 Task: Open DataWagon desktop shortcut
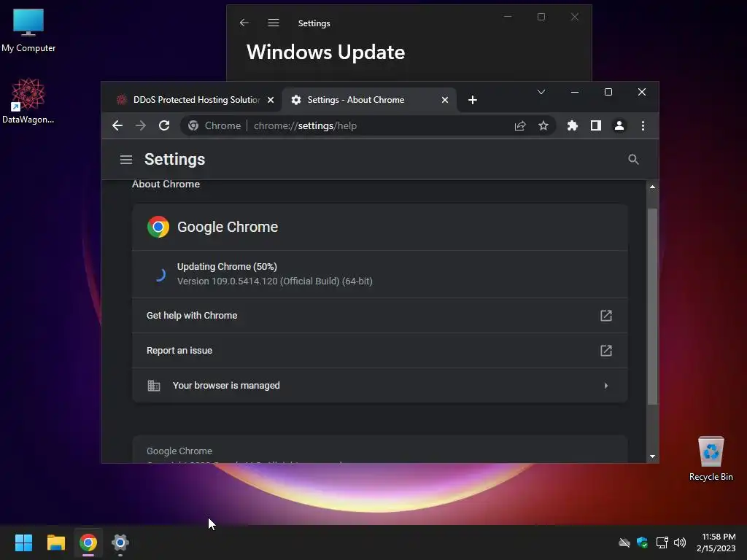[x=28, y=101]
